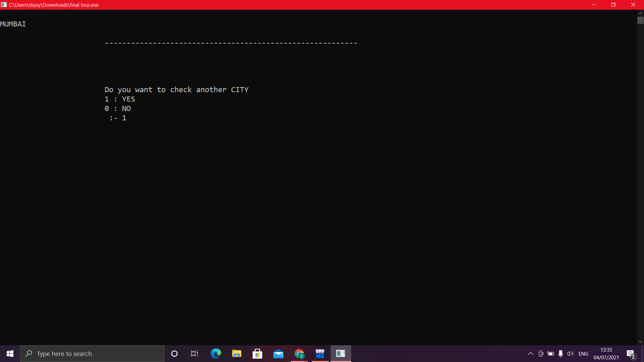The height and width of the screenshot is (362, 644).
Task: Click the microphone icon in system tray
Action: pos(560,354)
